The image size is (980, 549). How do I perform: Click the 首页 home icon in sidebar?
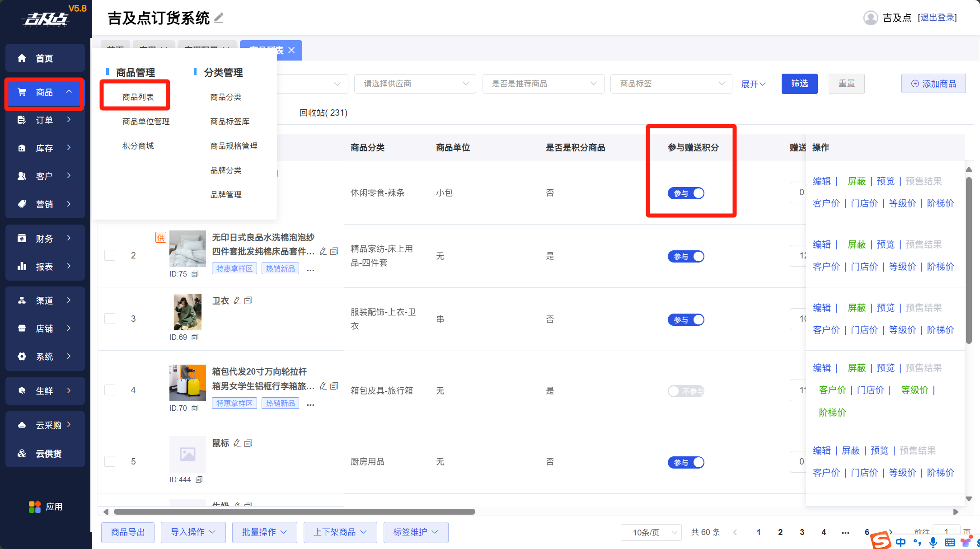tap(22, 58)
